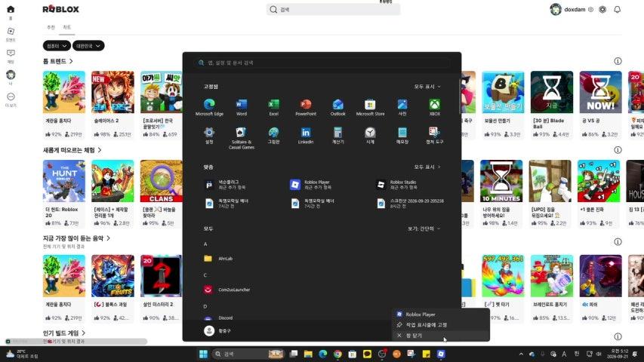644x362 pixels.
Task: Open the 보물선 만들기 game thumbnail
Action: 503,92
